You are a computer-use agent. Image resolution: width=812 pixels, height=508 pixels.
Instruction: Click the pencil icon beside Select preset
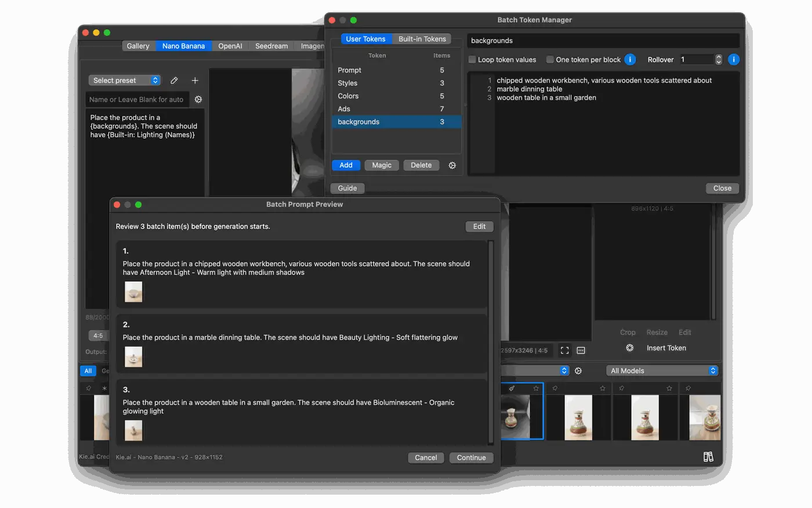coord(174,81)
